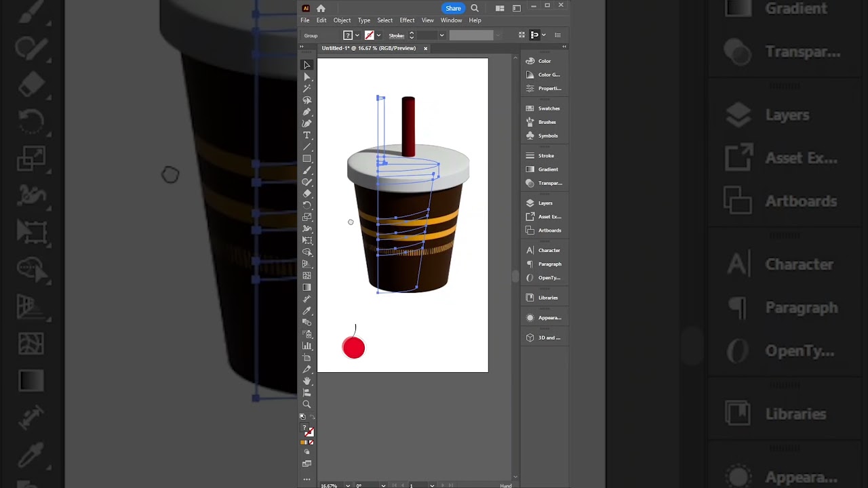Open the Effect menu
The height and width of the screenshot is (488, 868).
click(407, 20)
